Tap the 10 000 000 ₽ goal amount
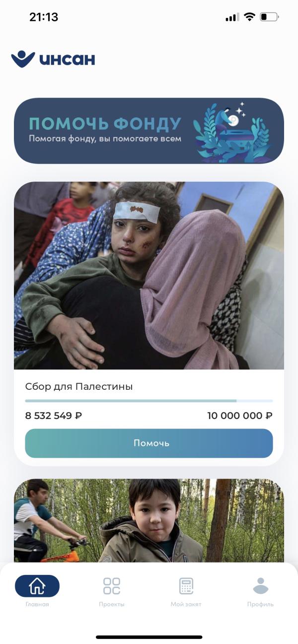 (240, 416)
